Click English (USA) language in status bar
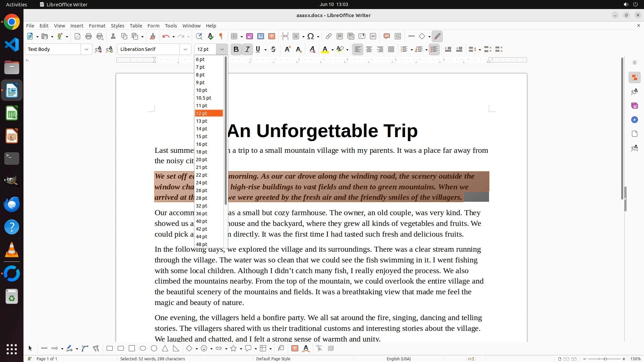644x362 pixels. click(398, 359)
